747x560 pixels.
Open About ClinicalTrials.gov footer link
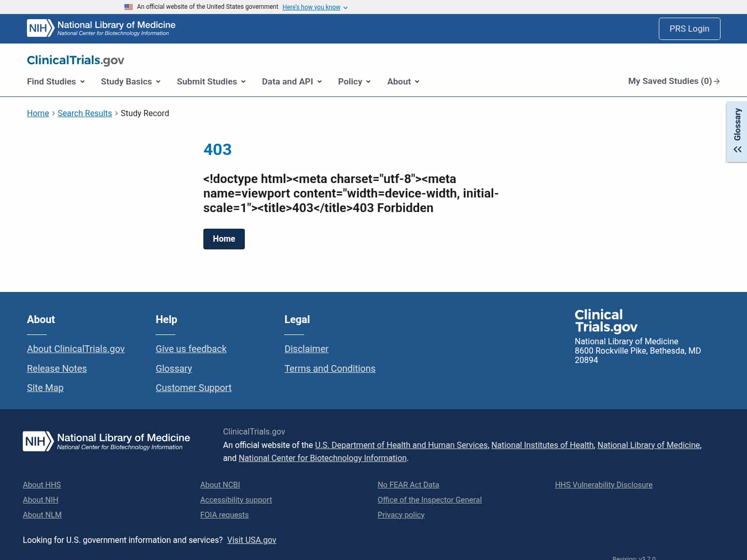click(76, 349)
